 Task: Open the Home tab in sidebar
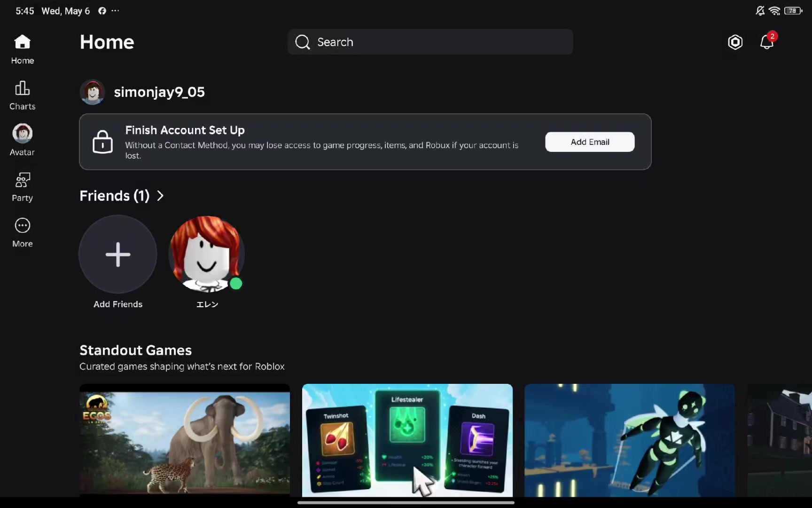coord(23,49)
